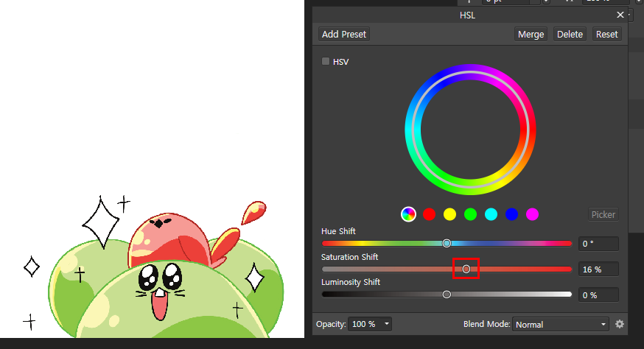Select the magenta color channel swatch
Image resolution: width=644 pixels, height=349 pixels.
click(x=532, y=214)
